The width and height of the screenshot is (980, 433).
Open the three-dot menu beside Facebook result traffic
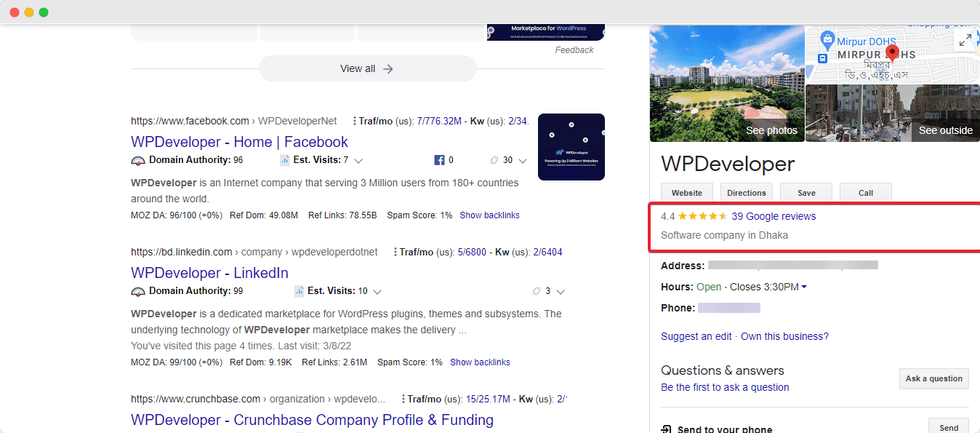click(355, 121)
